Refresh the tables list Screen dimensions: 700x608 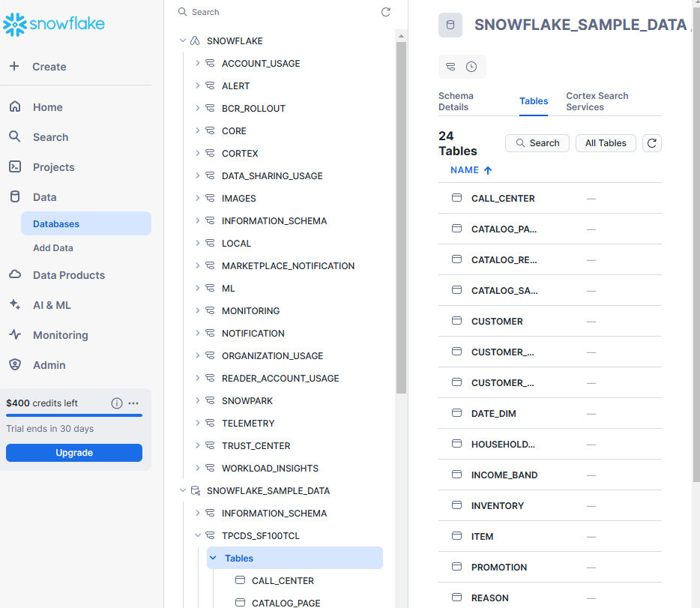652,143
